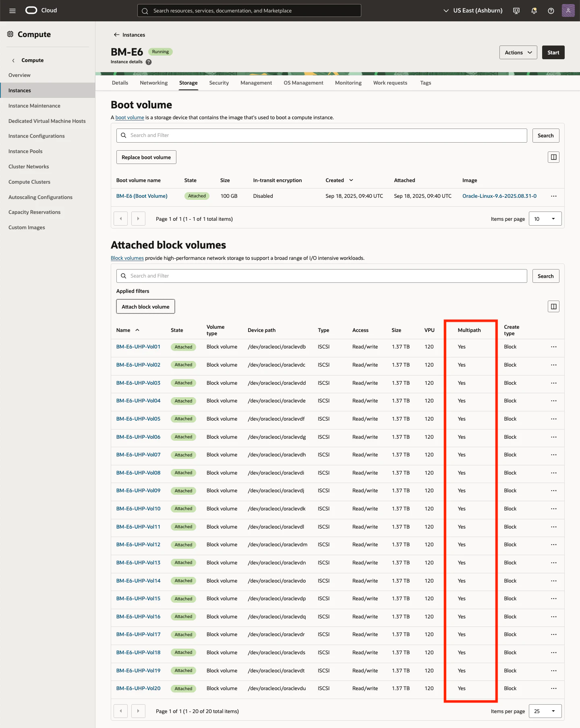Open the BM-E6-UHP-Vol03 volume link
Image resolution: width=580 pixels, height=728 pixels.
click(x=138, y=383)
